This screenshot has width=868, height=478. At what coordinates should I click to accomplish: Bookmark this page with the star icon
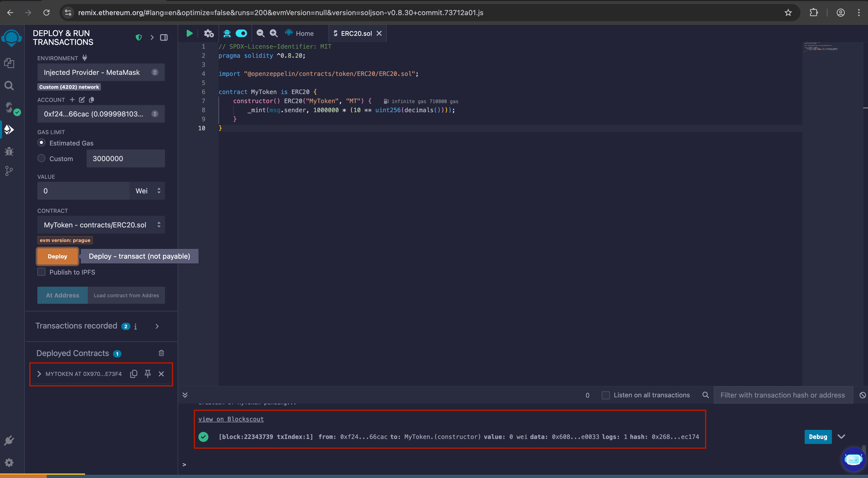pyautogui.click(x=788, y=12)
